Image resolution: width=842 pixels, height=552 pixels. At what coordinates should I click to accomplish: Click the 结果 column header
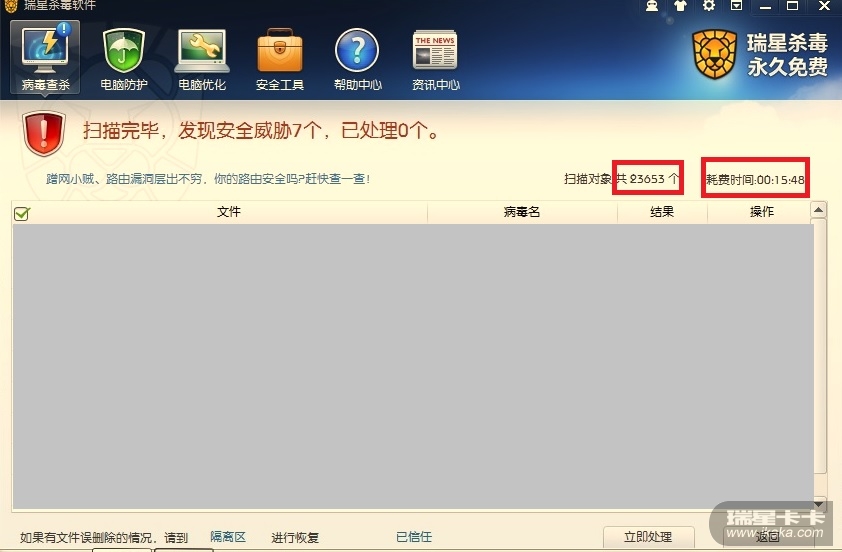click(662, 212)
